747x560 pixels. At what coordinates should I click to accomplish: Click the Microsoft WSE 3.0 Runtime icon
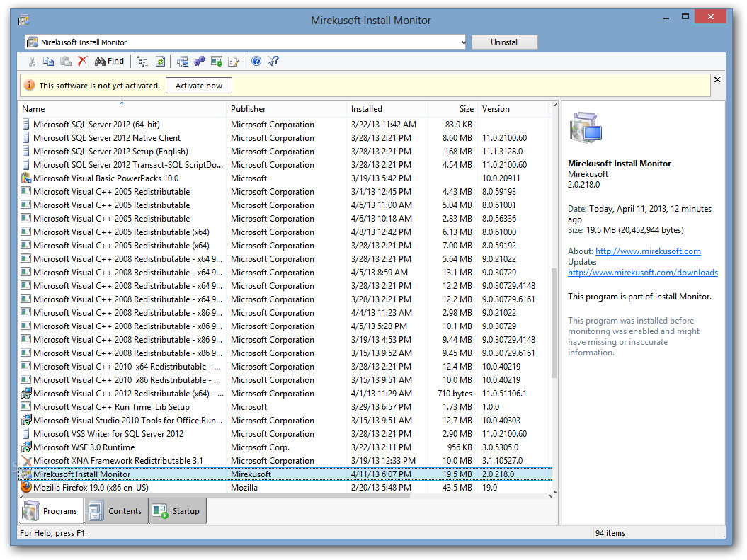25,447
